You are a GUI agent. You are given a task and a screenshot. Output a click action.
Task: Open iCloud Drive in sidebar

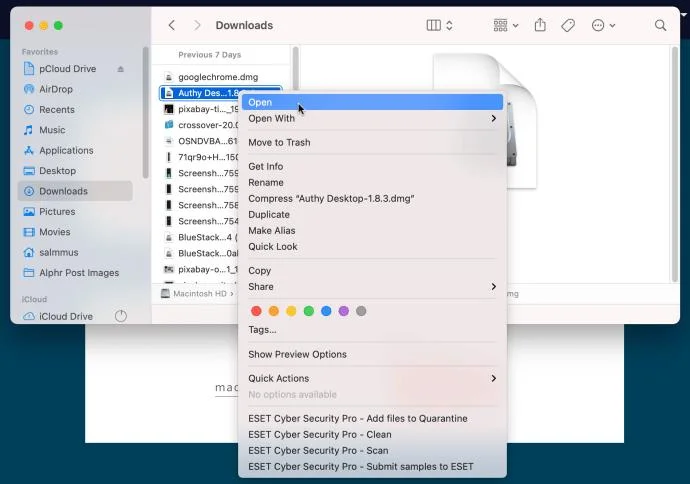point(66,316)
